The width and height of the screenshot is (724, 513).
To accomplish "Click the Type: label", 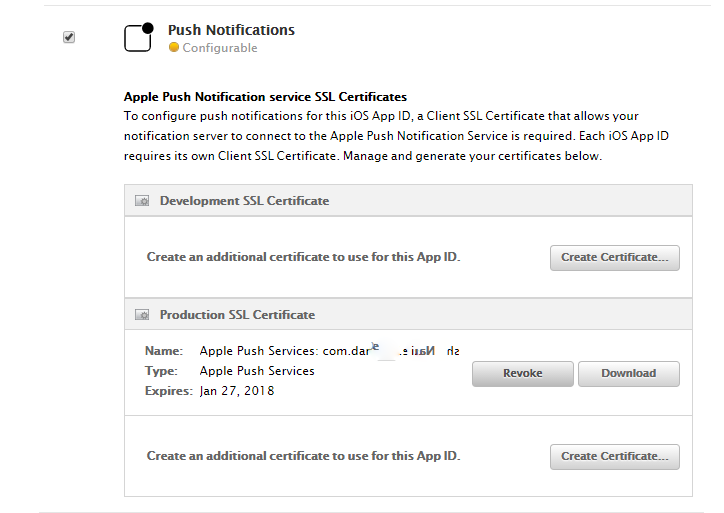I will 161,371.
